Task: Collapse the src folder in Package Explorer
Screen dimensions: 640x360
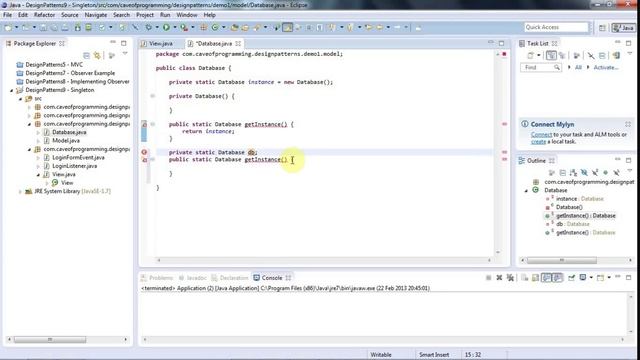Action: [20, 99]
